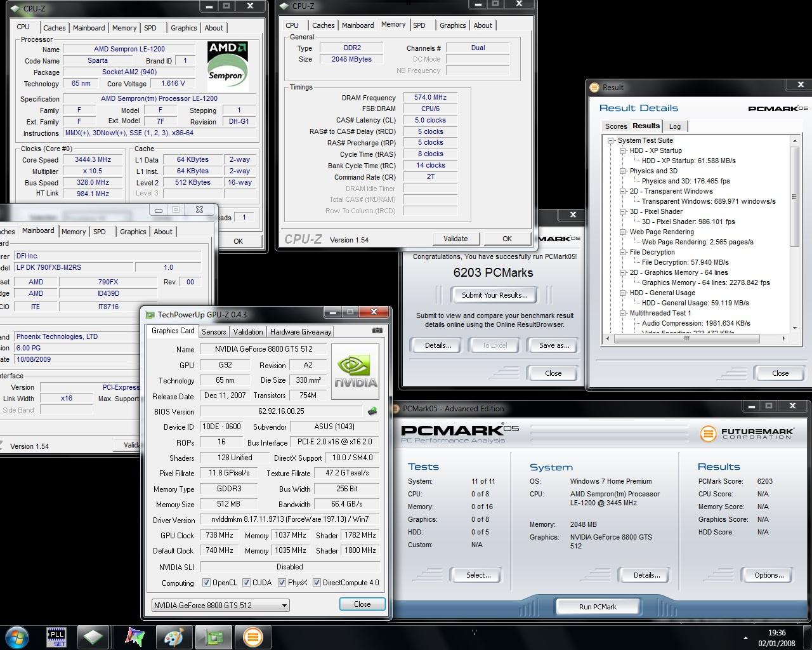Click the tray show hidden icons arrow
Image resolution: width=812 pixels, height=650 pixels.
click(x=745, y=637)
